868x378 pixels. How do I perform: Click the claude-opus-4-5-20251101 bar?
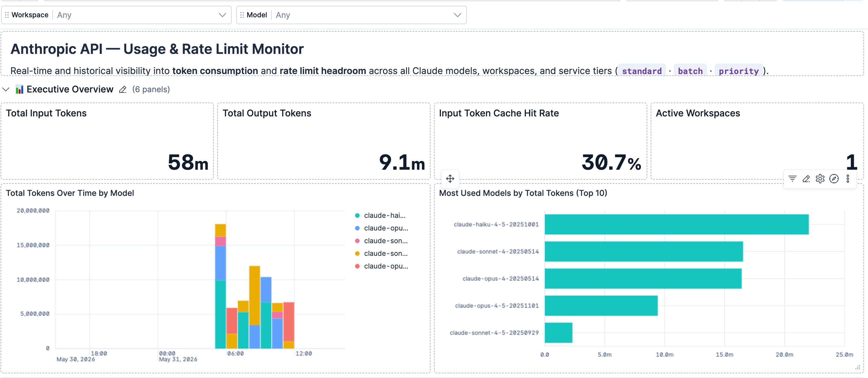(x=601, y=306)
